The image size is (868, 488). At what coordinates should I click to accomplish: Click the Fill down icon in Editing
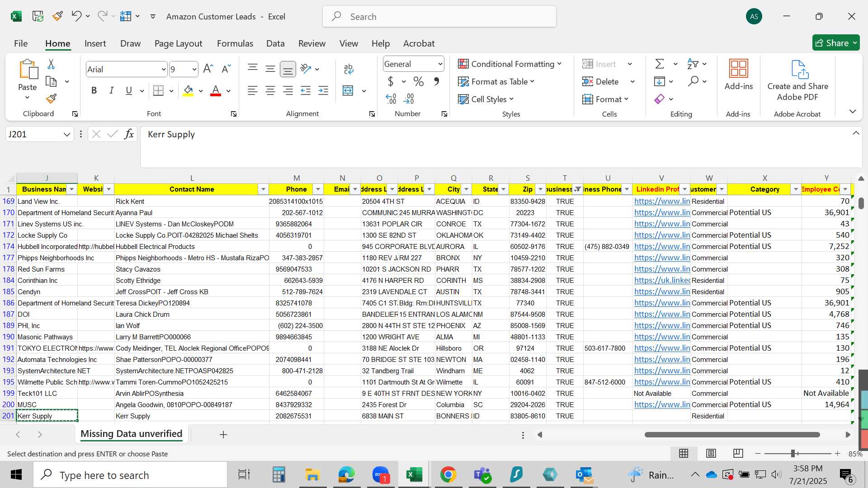pyautogui.click(x=660, y=82)
